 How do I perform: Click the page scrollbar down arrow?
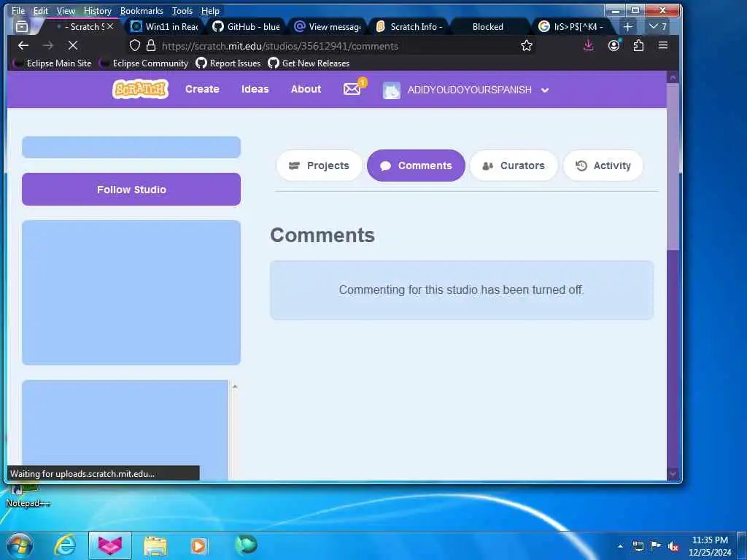pyautogui.click(x=673, y=473)
